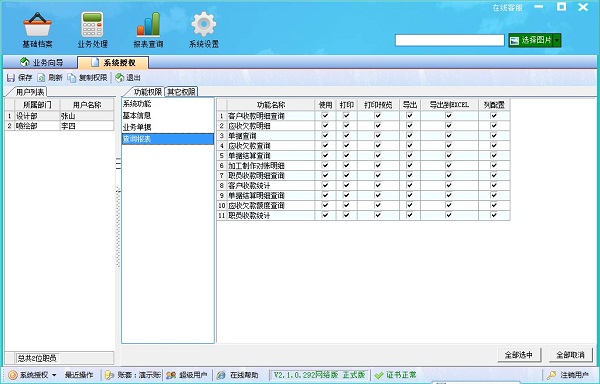Viewport: 600px width, 384px height.
Task: Select 系统功能 in the function list
Action: coord(168,104)
